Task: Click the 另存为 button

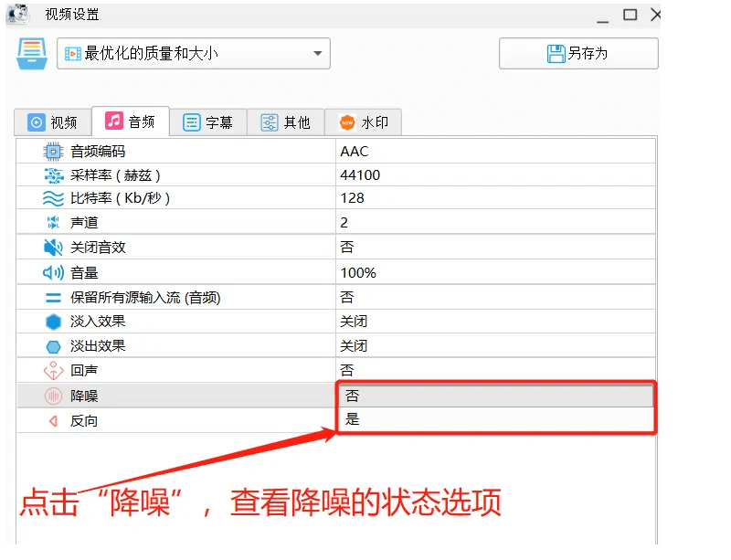Action: (x=577, y=54)
